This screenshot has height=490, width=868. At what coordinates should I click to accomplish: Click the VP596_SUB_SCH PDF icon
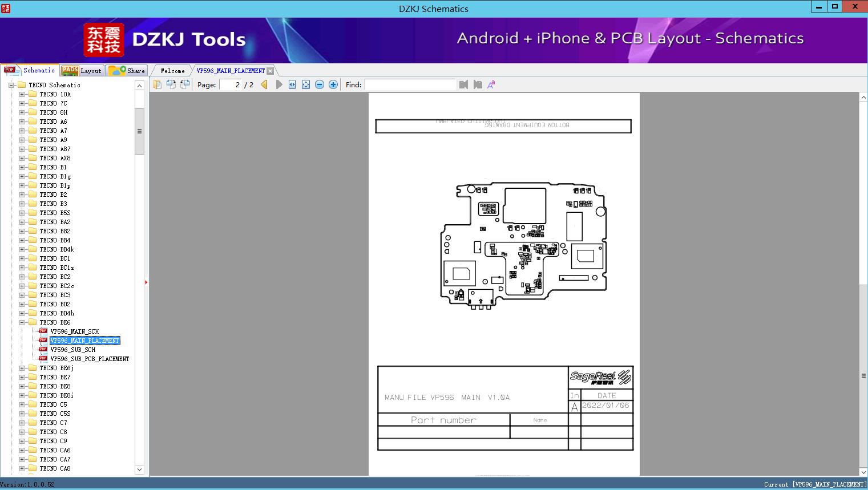point(43,349)
